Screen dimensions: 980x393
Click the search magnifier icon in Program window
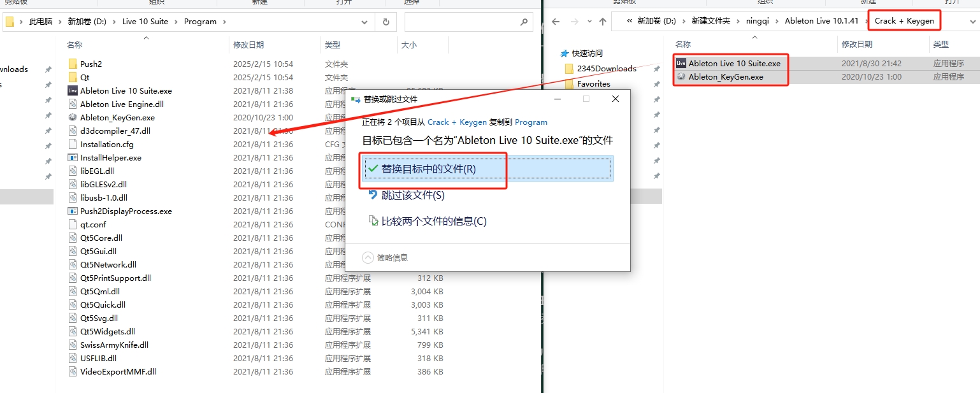[x=524, y=22]
